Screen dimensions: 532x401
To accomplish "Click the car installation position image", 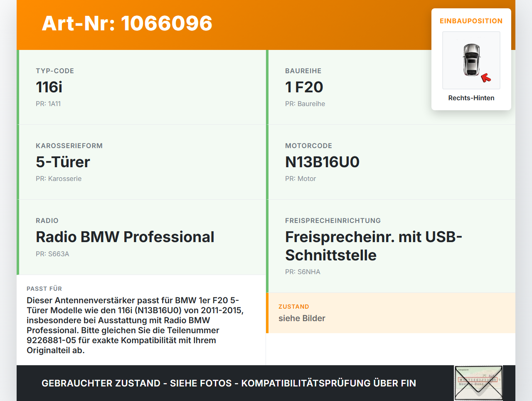I will click(471, 60).
